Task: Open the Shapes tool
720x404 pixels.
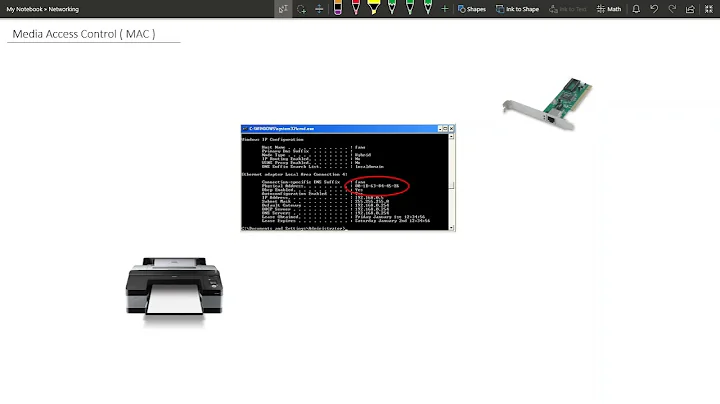Action: (472, 9)
